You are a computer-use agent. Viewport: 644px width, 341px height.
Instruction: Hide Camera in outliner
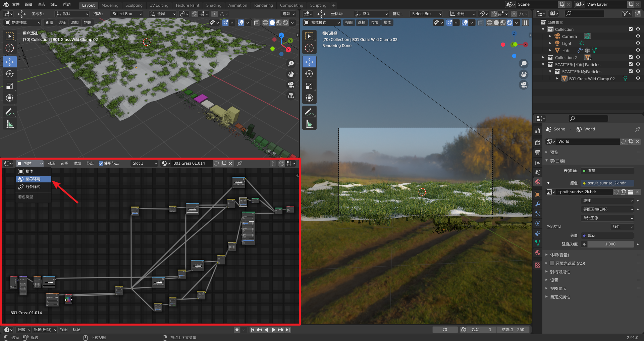(x=638, y=36)
